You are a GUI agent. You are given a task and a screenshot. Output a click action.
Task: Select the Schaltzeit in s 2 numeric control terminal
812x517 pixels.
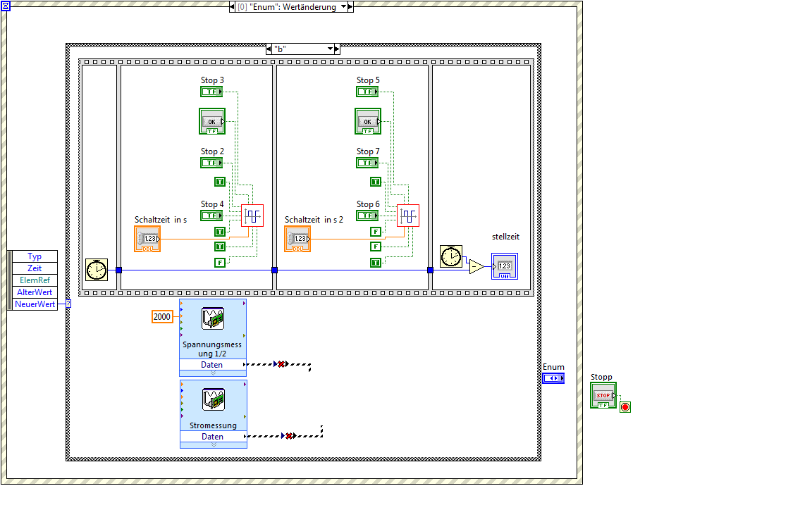point(297,239)
